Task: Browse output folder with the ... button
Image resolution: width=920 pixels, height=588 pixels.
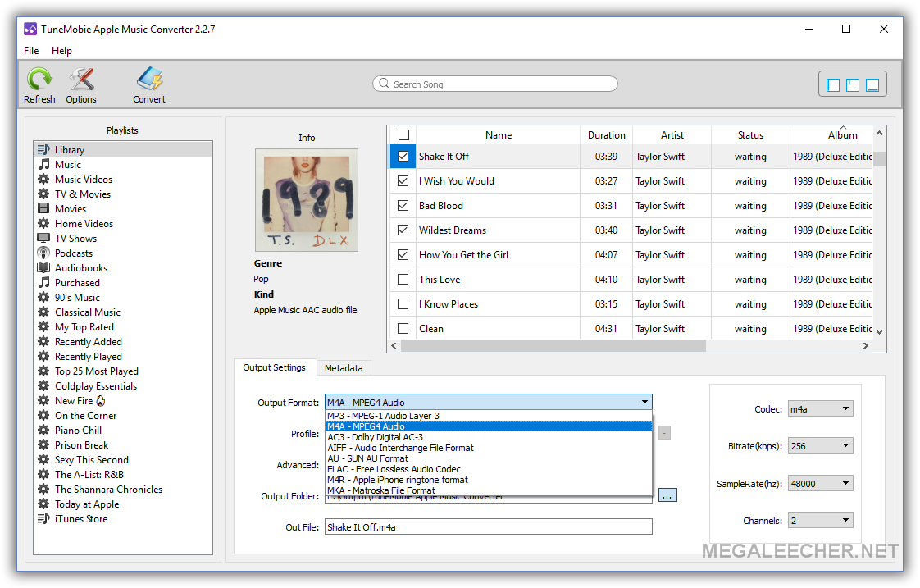Action: 667,495
